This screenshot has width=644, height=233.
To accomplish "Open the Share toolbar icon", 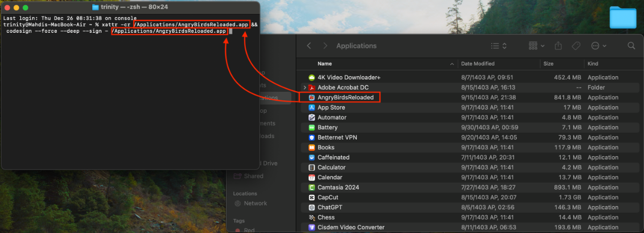I will point(558,46).
